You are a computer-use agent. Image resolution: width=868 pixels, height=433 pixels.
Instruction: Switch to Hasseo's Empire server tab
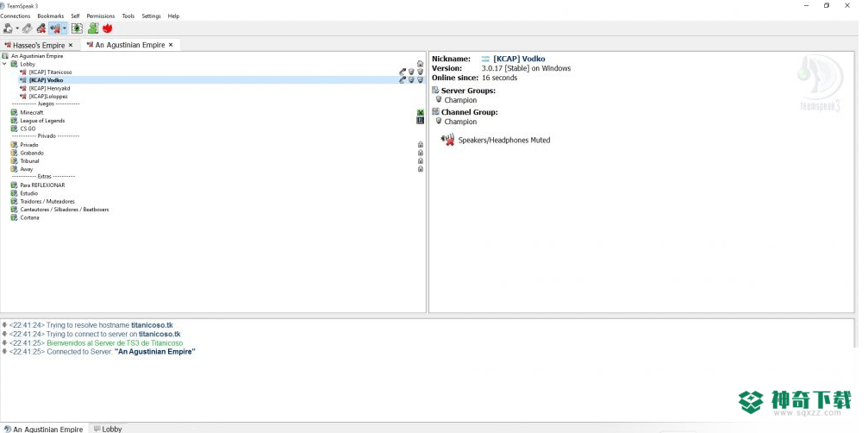click(39, 45)
